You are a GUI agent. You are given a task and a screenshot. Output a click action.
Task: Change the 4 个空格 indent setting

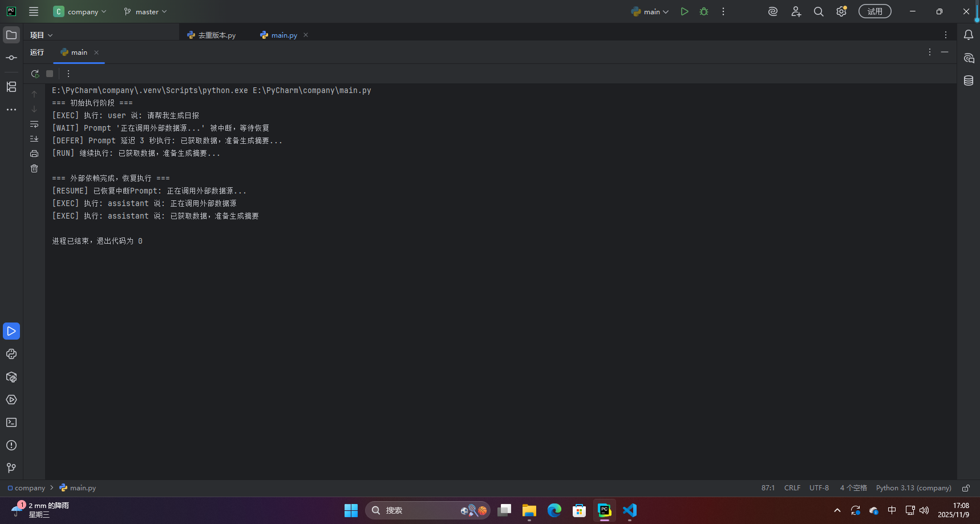(x=853, y=488)
